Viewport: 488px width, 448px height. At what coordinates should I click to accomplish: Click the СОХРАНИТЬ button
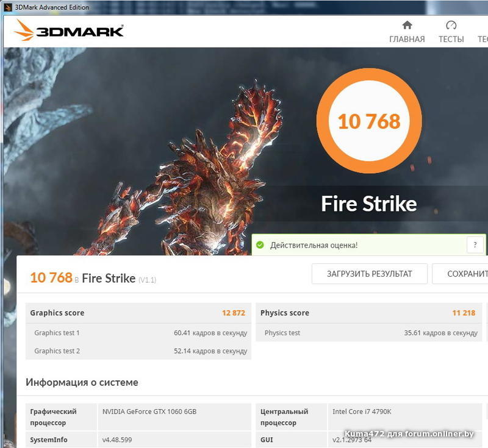click(460, 274)
